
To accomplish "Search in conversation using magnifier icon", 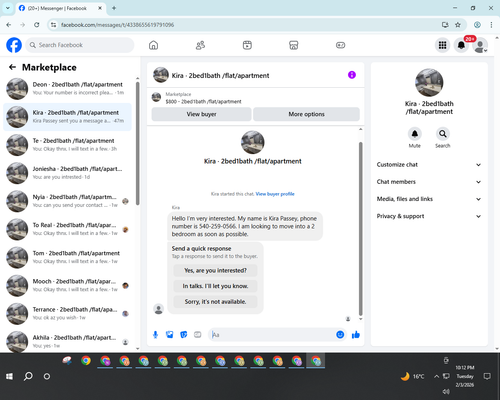I will coord(443,134).
